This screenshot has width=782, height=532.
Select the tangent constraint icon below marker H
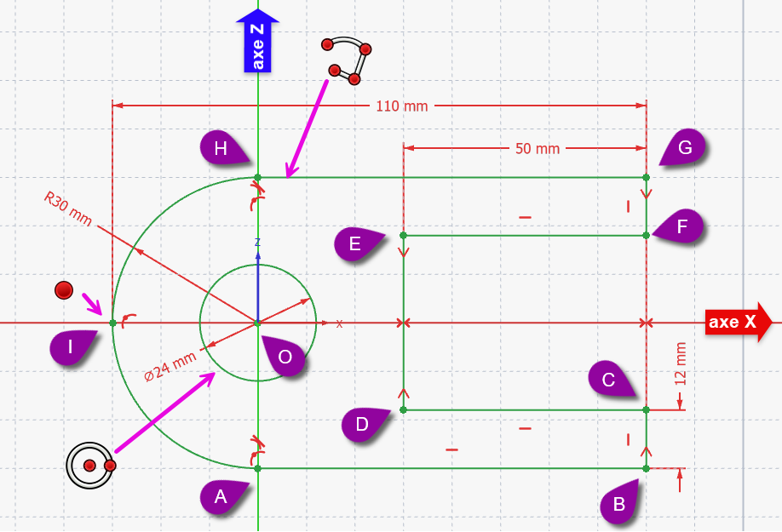[x=254, y=202]
